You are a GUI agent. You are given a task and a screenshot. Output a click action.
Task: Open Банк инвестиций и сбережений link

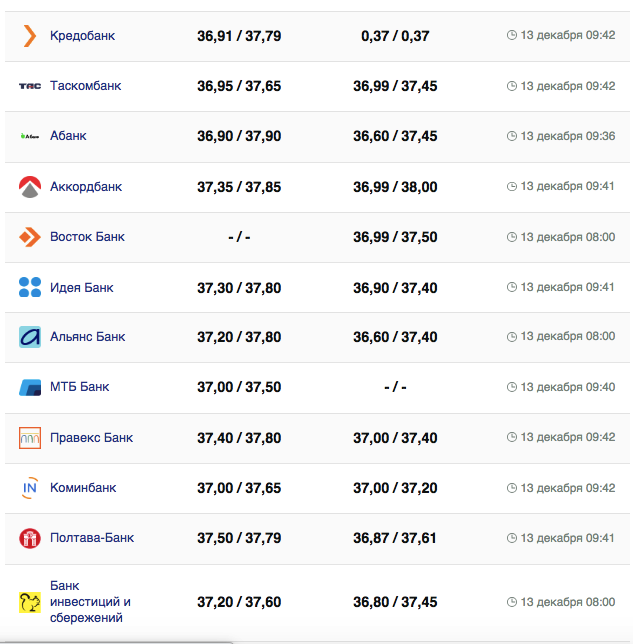[90, 602]
